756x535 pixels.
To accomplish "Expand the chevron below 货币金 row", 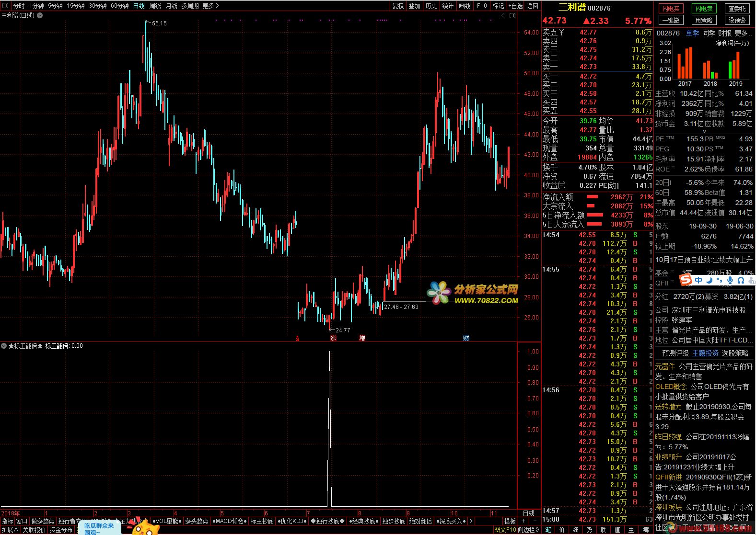I will (x=704, y=131).
